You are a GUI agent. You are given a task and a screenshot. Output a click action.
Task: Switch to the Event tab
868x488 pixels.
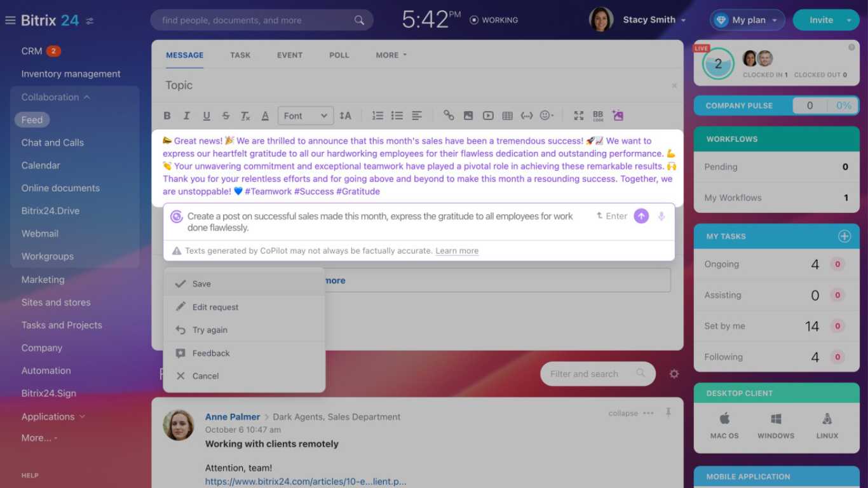290,55
